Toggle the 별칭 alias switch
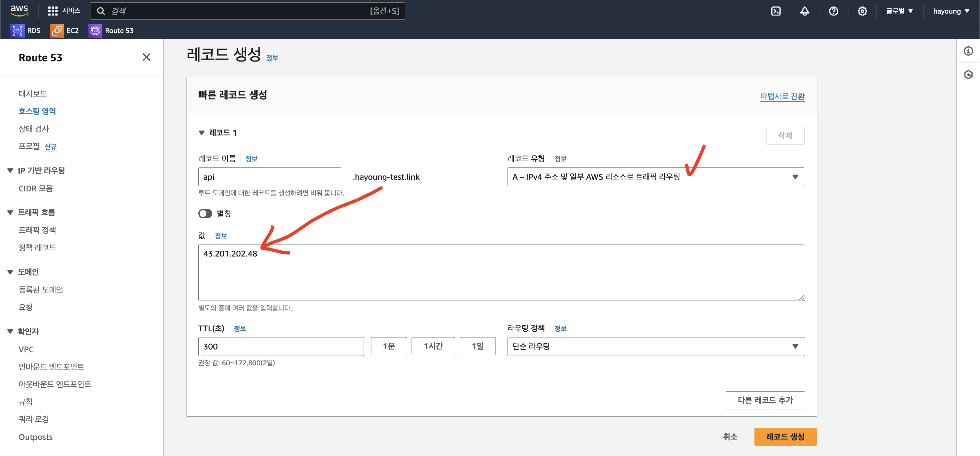This screenshot has width=980, height=456. pos(205,213)
